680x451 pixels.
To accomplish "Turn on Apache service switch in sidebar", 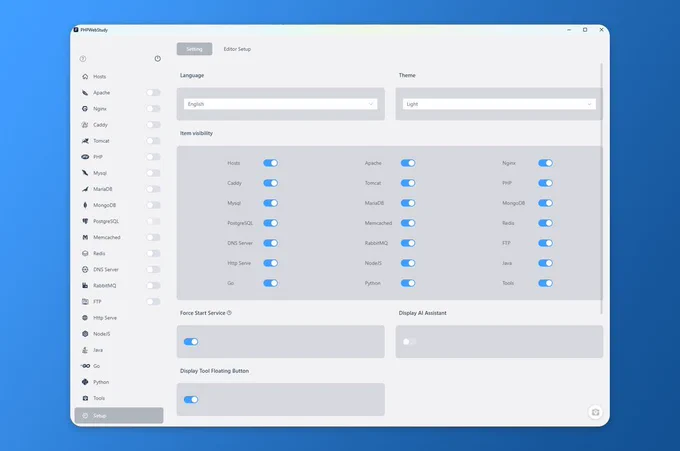I will pyautogui.click(x=153, y=92).
